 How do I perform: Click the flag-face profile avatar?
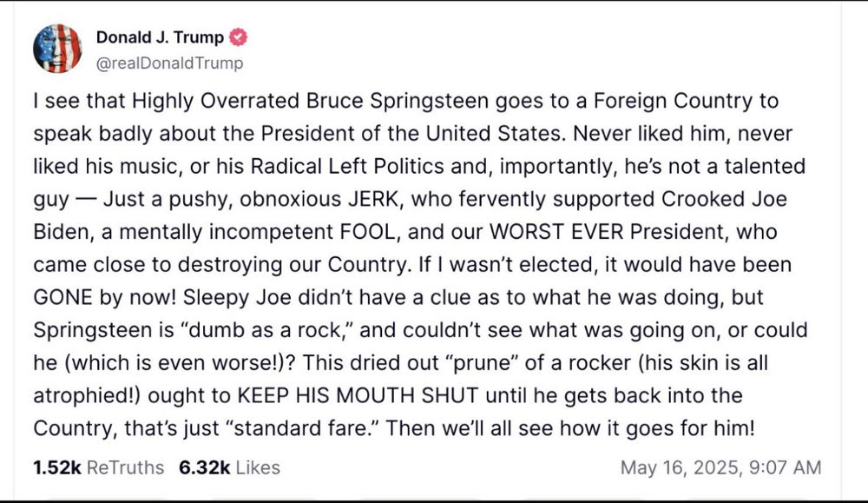(x=57, y=49)
